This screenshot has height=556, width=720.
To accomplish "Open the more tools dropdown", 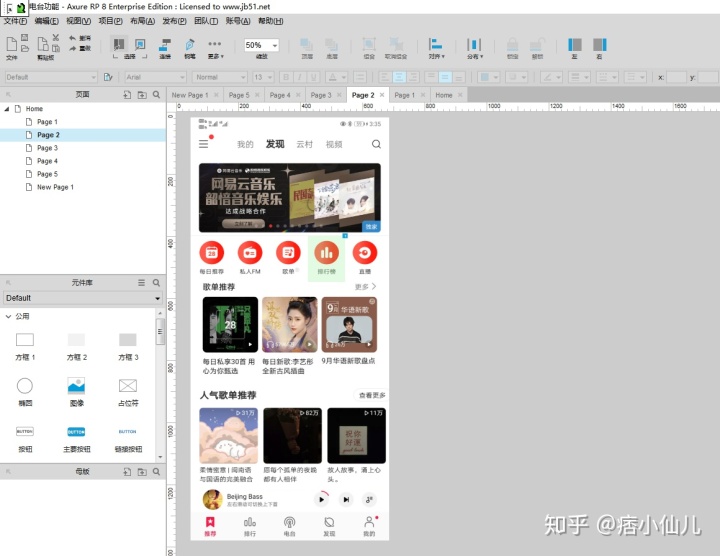I will pyautogui.click(x=215, y=48).
